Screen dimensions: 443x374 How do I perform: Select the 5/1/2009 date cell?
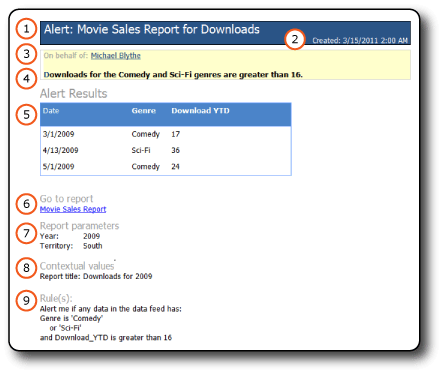(x=58, y=166)
